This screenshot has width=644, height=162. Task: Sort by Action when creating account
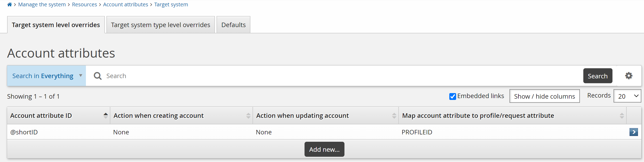[x=248, y=116]
